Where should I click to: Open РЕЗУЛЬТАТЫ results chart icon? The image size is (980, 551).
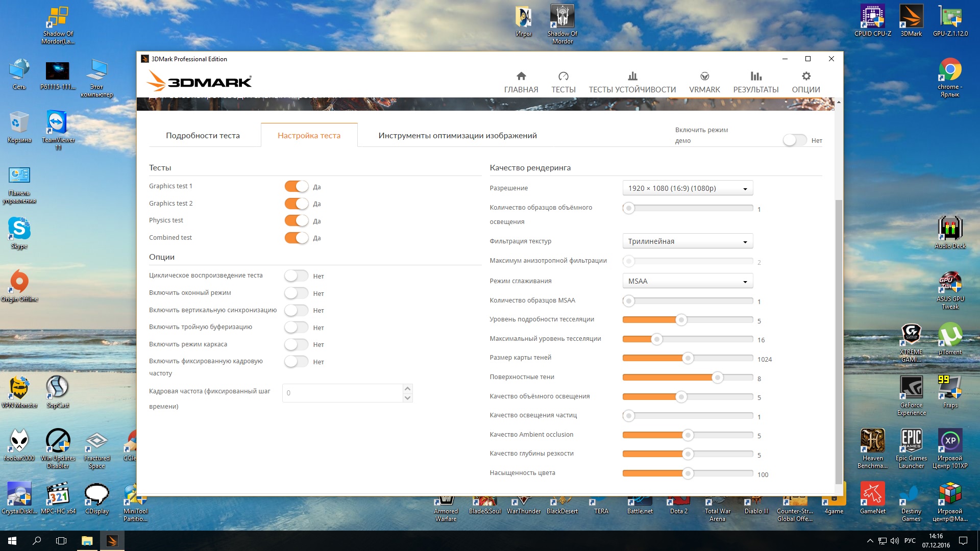pos(755,77)
